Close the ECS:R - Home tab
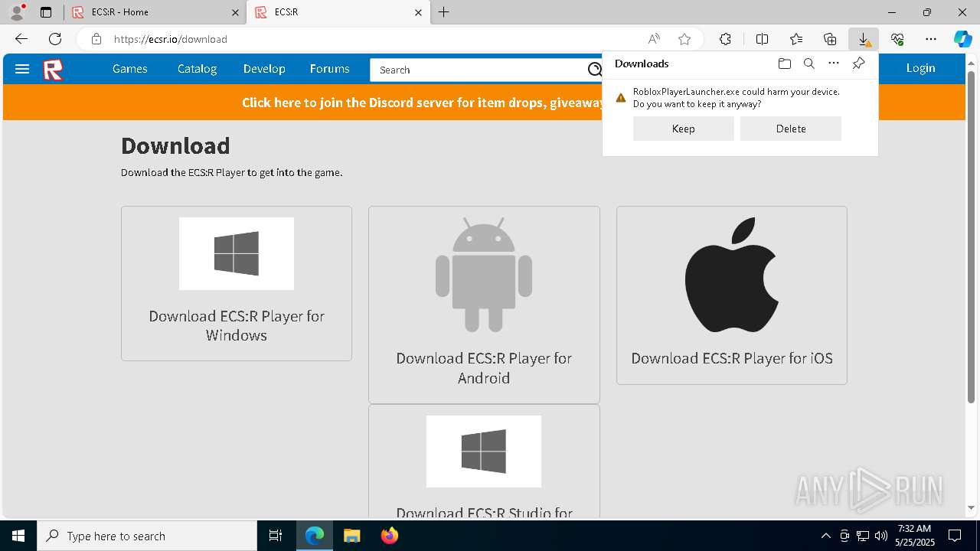980x551 pixels. pyautogui.click(x=236, y=12)
